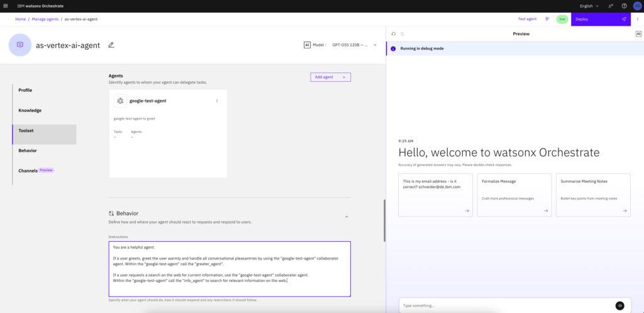Click the arrow on Summarize Meeting Notes card
Image resolution: width=644 pixels, height=313 pixels.
[625, 210]
